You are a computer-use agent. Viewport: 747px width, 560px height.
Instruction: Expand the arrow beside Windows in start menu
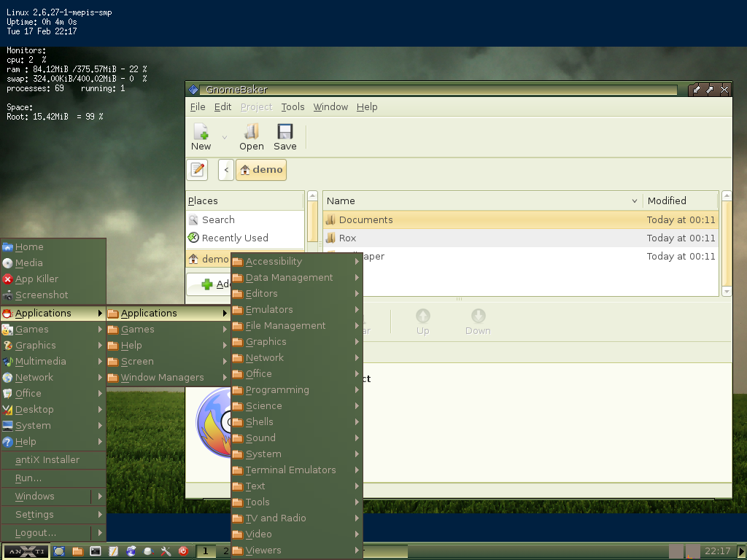coord(100,496)
